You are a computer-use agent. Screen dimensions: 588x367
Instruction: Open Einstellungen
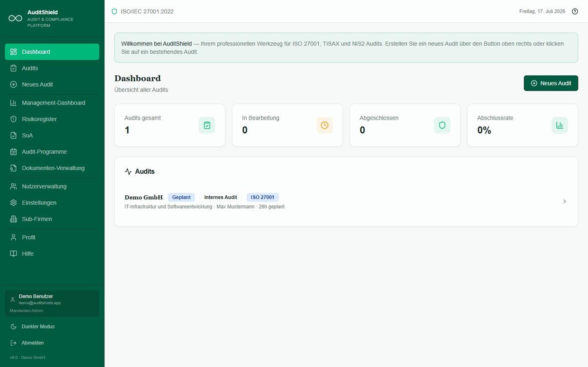click(52, 203)
